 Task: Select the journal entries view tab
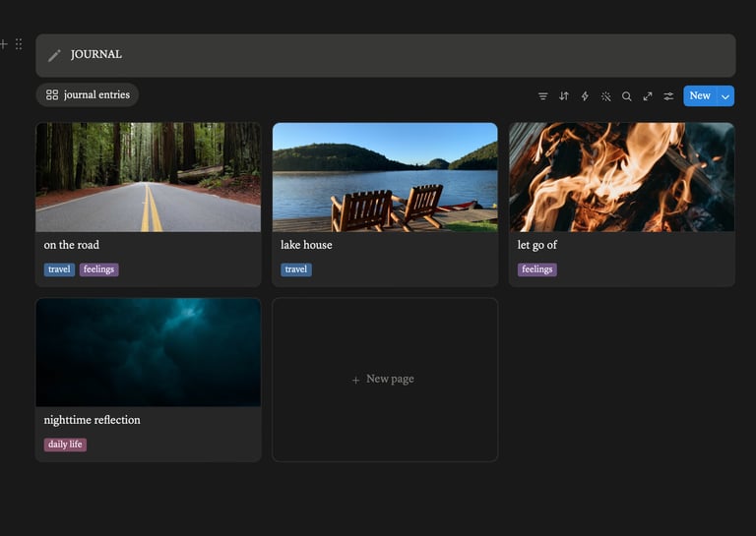tap(88, 94)
